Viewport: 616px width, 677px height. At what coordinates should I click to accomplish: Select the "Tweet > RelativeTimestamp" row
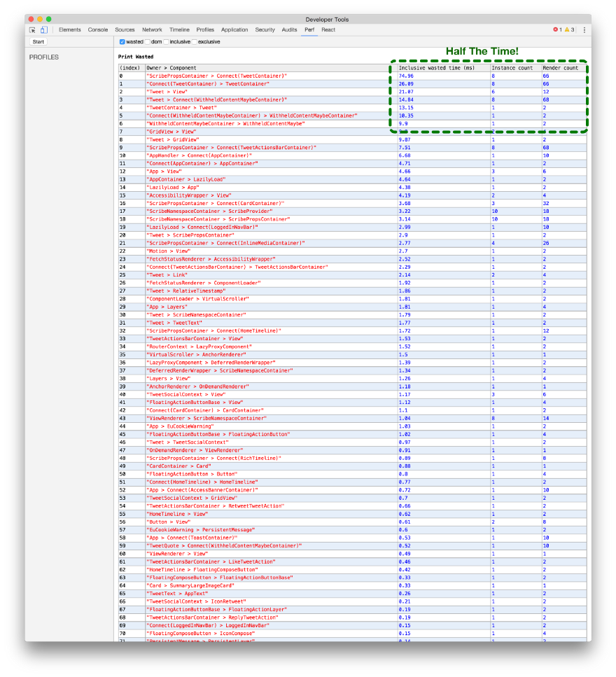coord(352,291)
